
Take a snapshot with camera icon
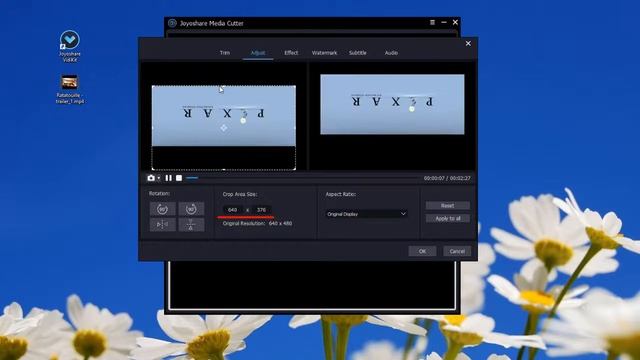151,178
